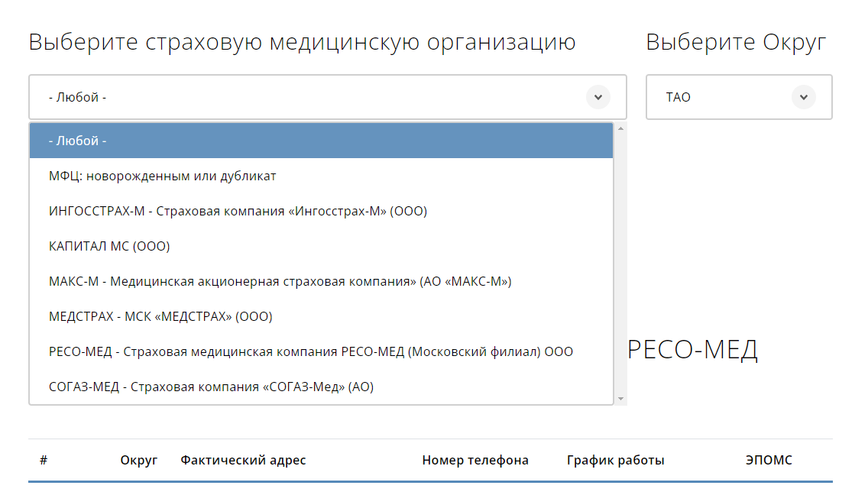Open the Округ dropdown showing ТАО

coord(739,97)
